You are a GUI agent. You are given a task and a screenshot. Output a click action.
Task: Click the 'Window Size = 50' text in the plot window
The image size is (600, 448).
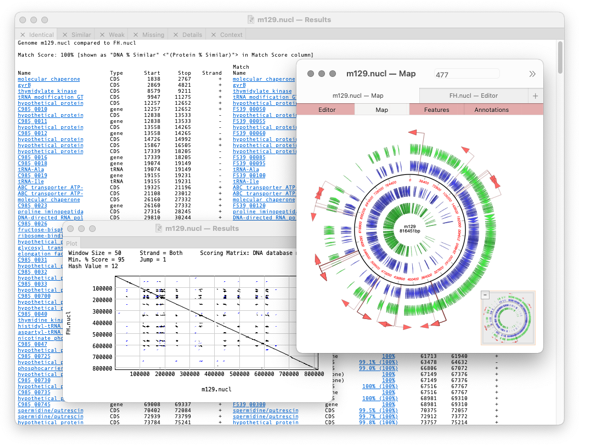point(95,253)
